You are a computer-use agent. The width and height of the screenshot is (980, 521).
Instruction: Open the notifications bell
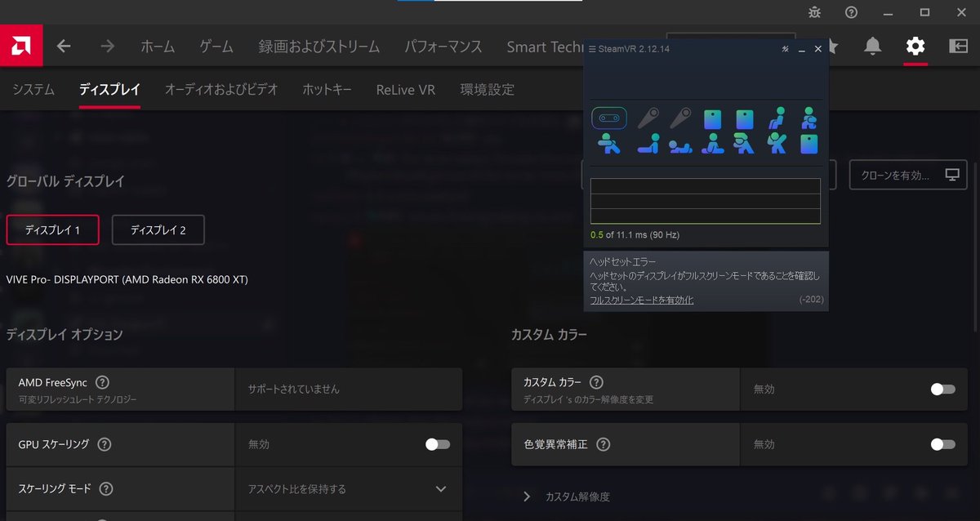click(x=873, y=47)
